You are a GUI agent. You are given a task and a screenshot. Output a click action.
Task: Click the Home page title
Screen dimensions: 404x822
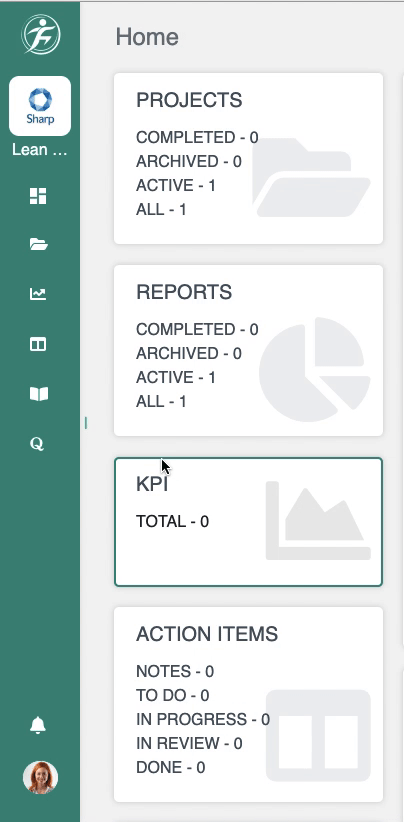point(147,37)
